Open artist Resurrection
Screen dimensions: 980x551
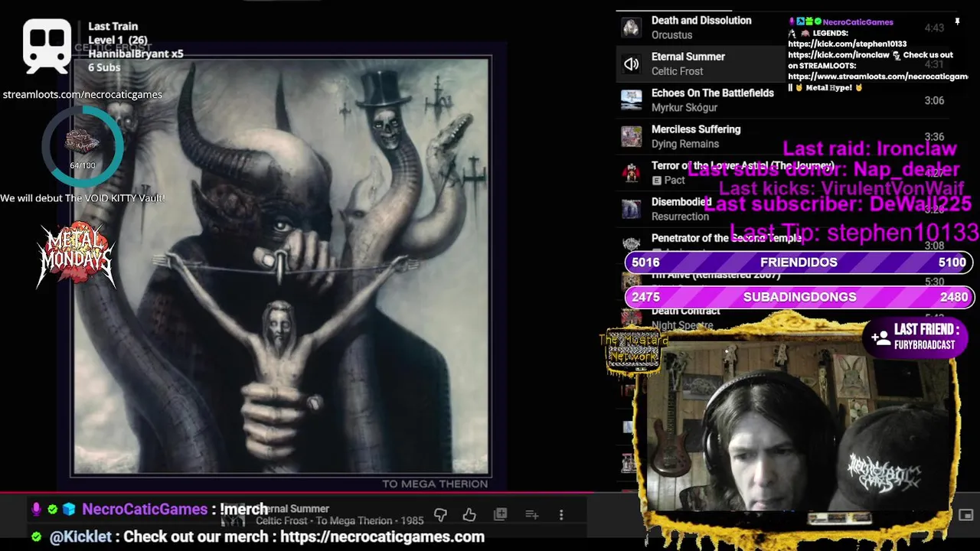(680, 217)
